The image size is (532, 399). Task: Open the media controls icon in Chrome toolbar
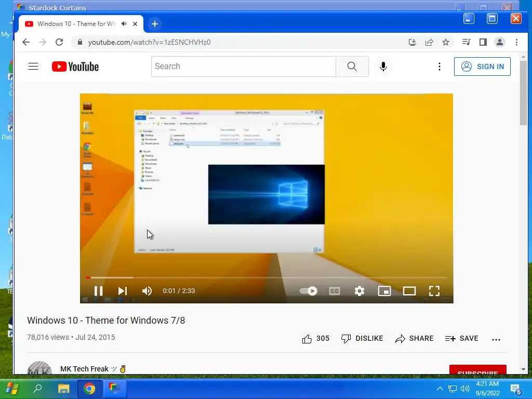466,42
